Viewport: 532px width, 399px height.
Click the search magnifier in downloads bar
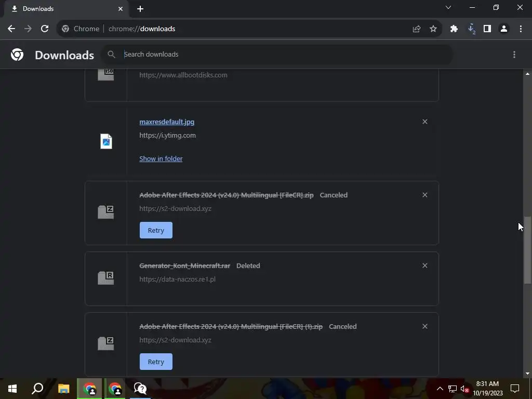pos(111,54)
